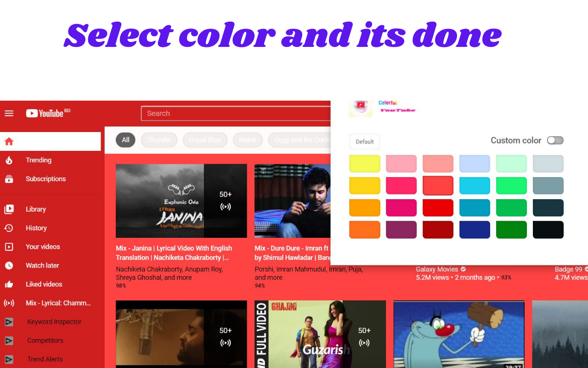Select the light pink swatch
The height and width of the screenshot is (368, 588).
401,164
